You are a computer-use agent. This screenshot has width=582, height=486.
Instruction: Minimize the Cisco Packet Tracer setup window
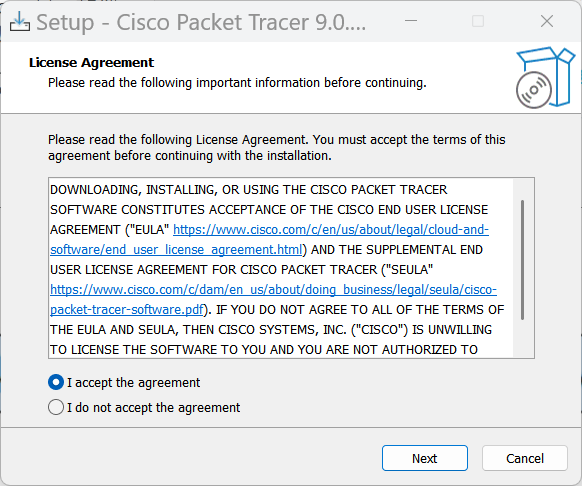click(411, 21)
